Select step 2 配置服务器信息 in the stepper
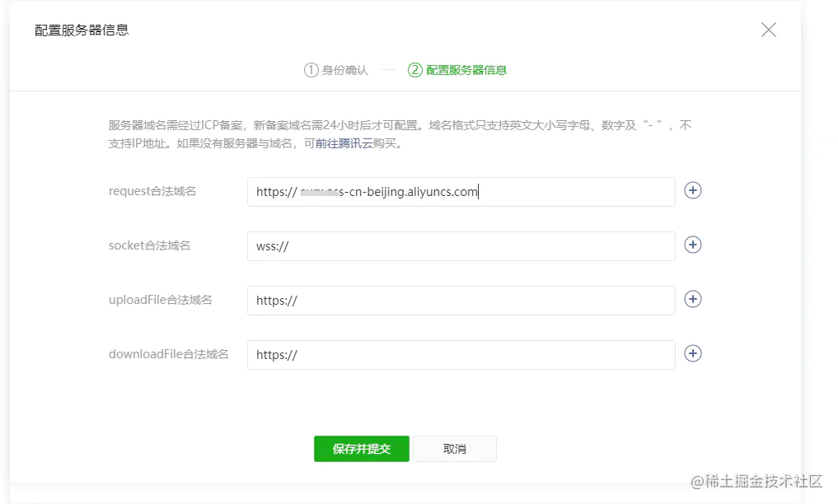The height and width of the screenshot is (504, 838). coord(457,70)
